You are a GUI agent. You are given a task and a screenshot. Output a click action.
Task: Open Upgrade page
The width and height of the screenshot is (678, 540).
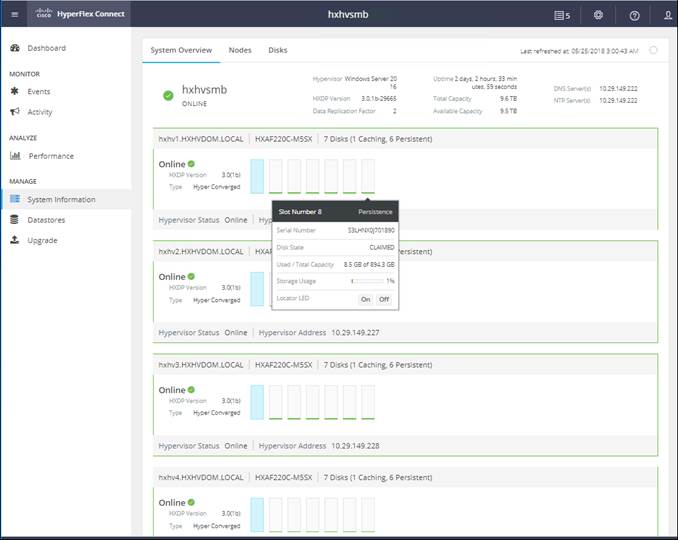pos(42,240)
